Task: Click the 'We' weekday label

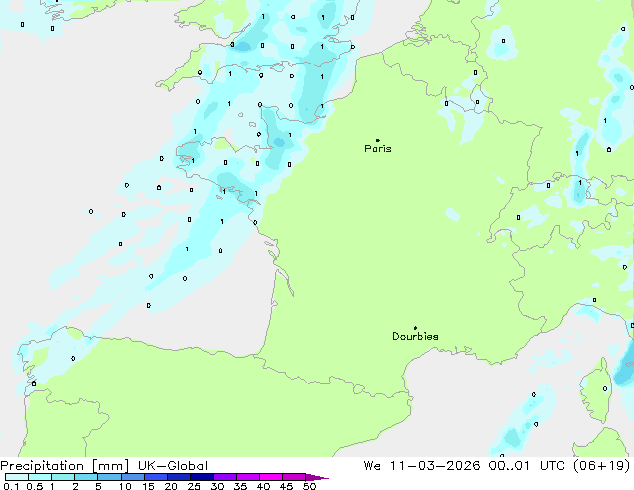Action: coord(372,466)
